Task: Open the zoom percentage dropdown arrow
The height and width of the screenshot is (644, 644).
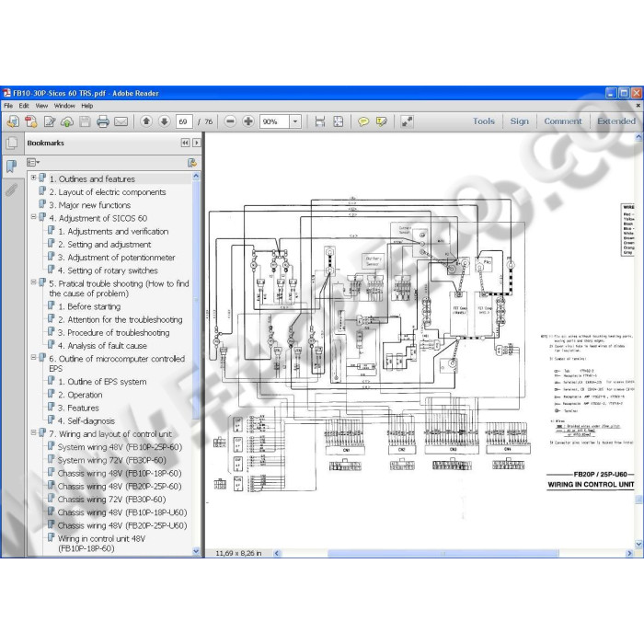Action: (295, 121)
